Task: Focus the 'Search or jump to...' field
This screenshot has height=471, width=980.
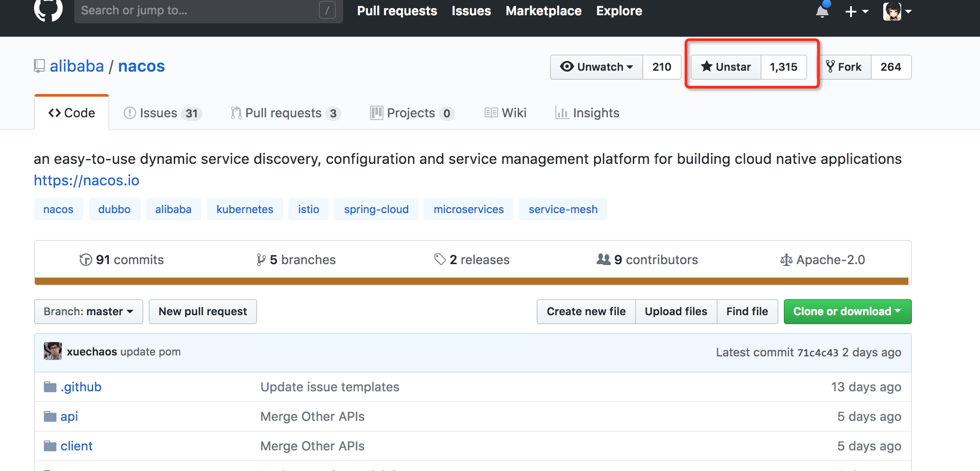Action: point(208,10)
